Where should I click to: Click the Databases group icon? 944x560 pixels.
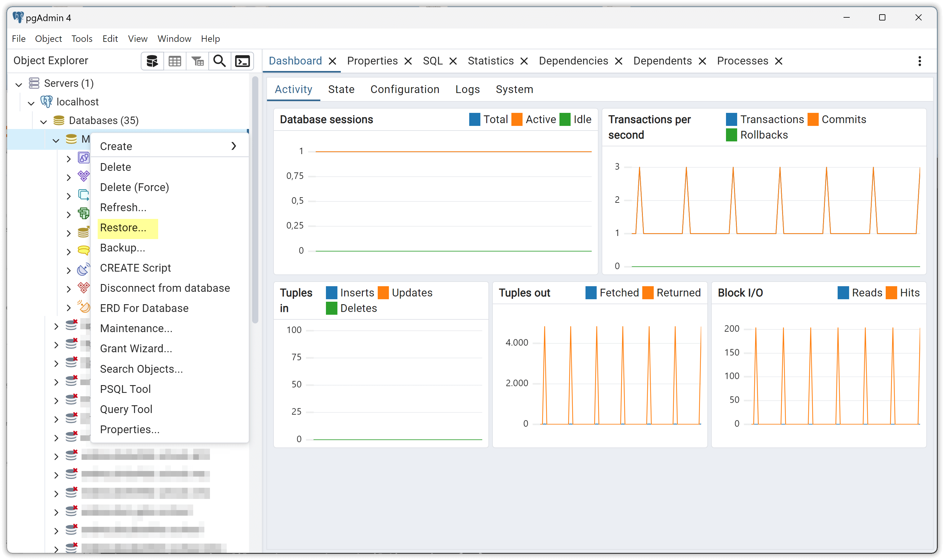pos(59,120)
